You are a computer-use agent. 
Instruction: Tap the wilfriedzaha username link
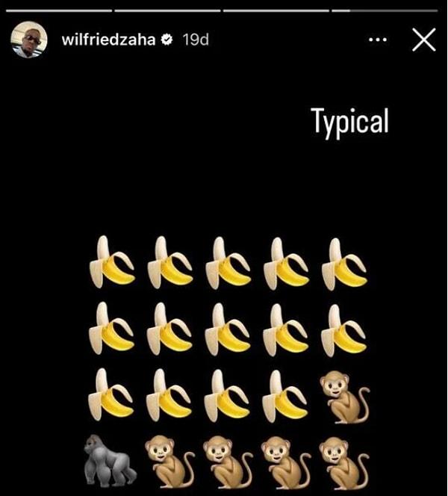click(108, 40)
